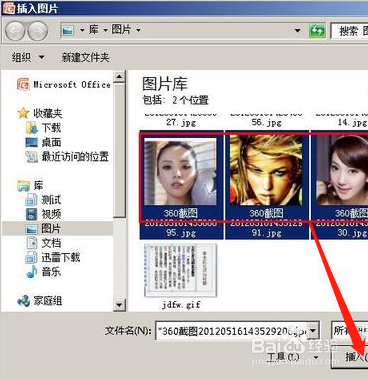
Task: Click the 下载 folder icon
Action: (x=32, y=128)
